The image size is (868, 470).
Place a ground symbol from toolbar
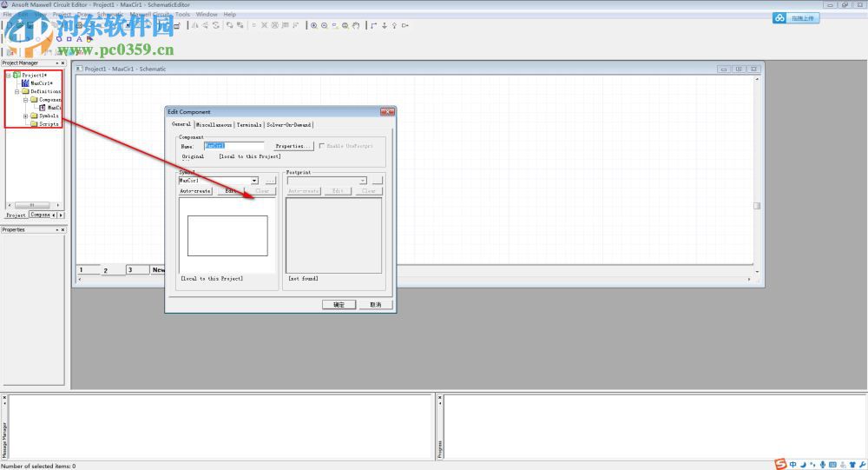point(385,25)
